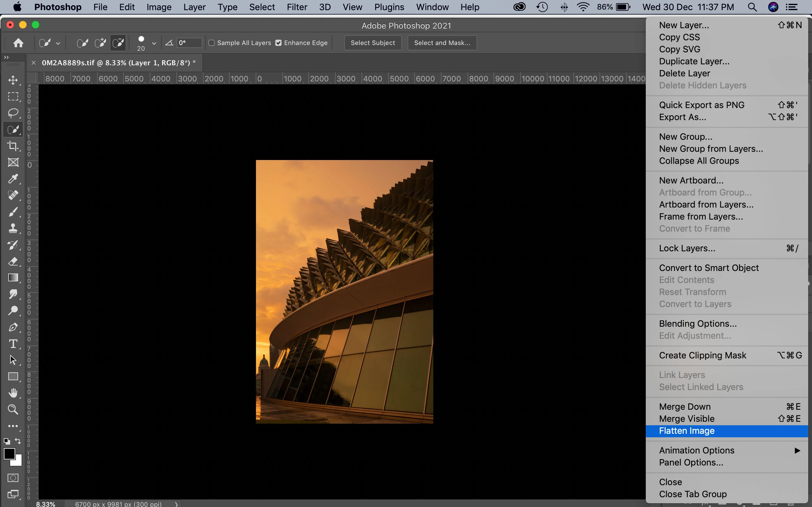This screenshot has width=812, height=507.
Task: Select the Eyedropper tool
Action: click(13, 179)
